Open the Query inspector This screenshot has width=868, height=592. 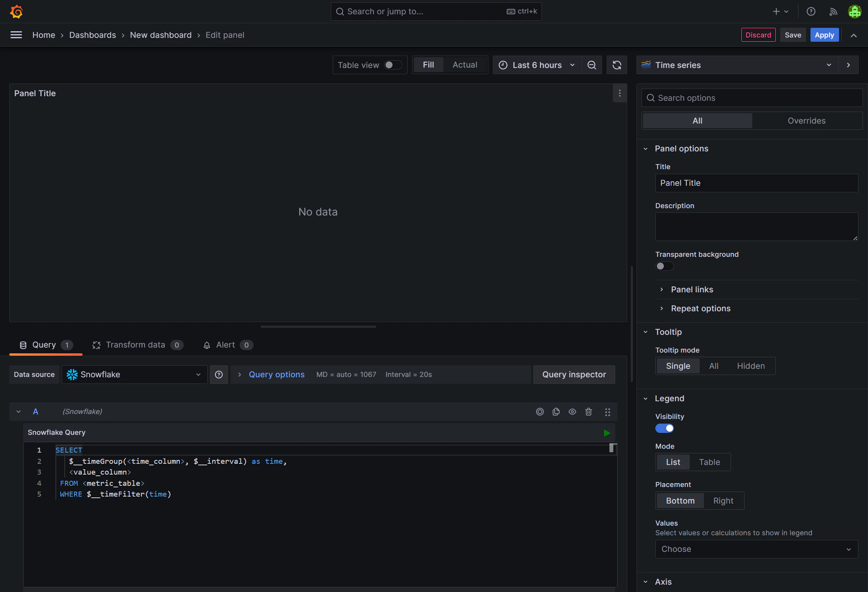click(x=574, y=375)
